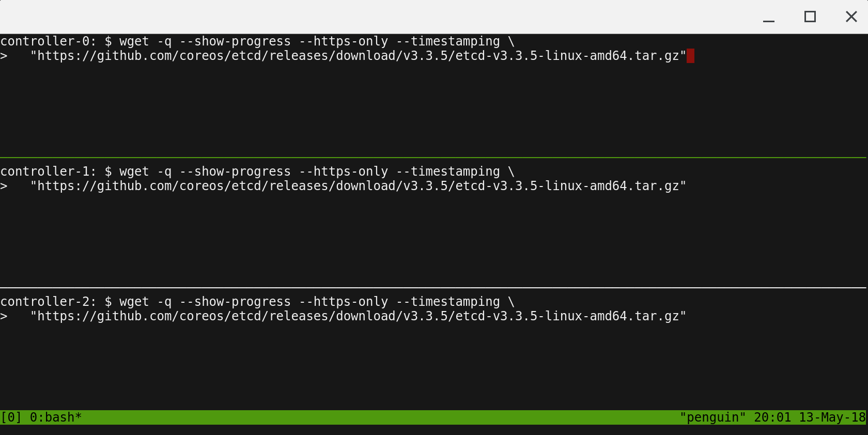Image resolution: width=868 pixels, height=435 pixels.
Task: Click the [0] tmux session indicator
Action: tap(11, 417)
